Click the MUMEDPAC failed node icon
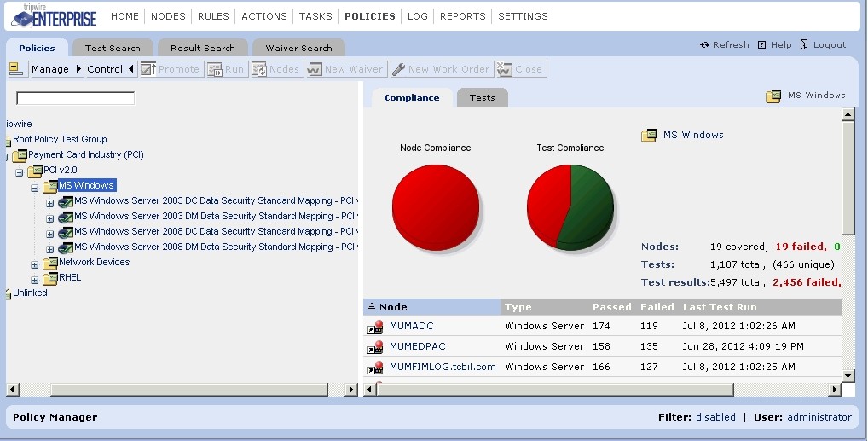 [x=375, y=347]
